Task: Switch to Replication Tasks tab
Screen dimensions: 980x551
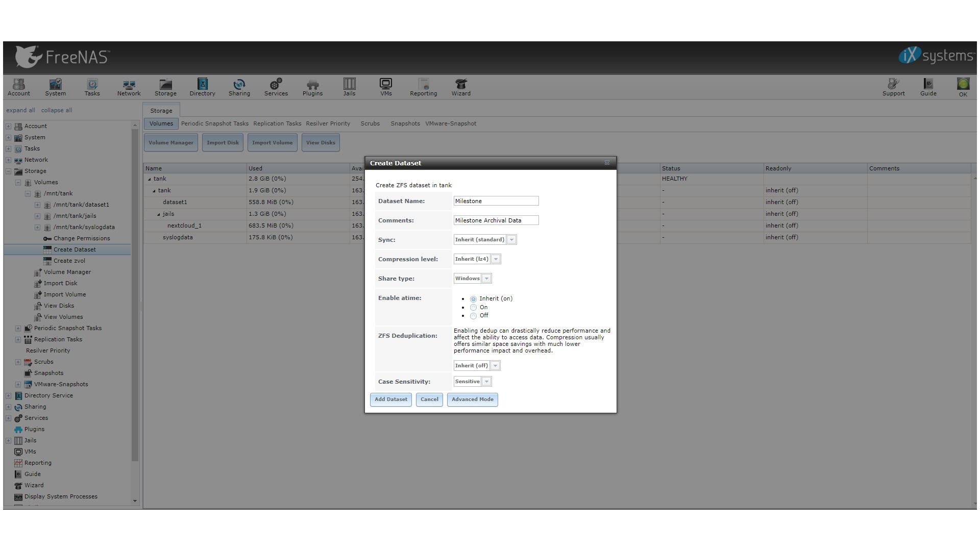Action: coord(277,123)
